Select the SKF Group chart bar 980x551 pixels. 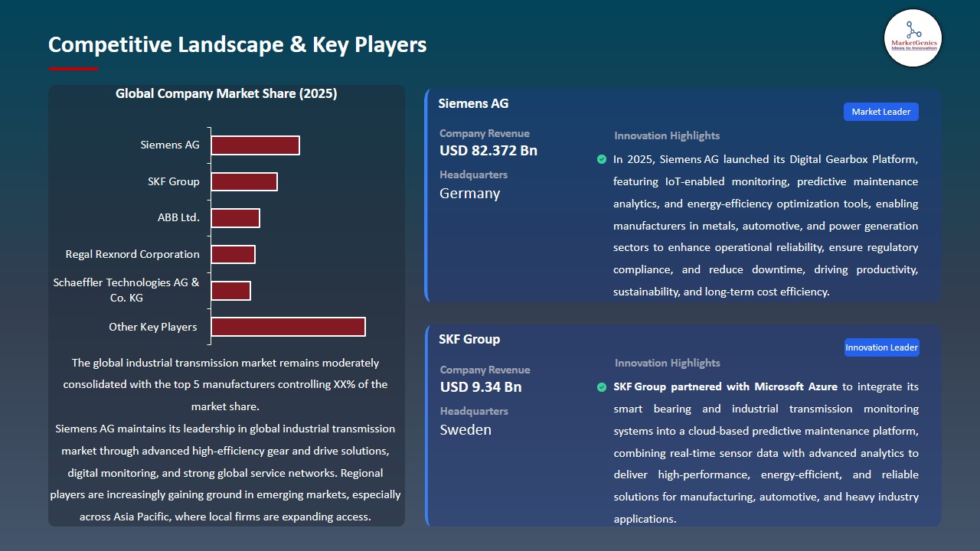coord(243,181)
